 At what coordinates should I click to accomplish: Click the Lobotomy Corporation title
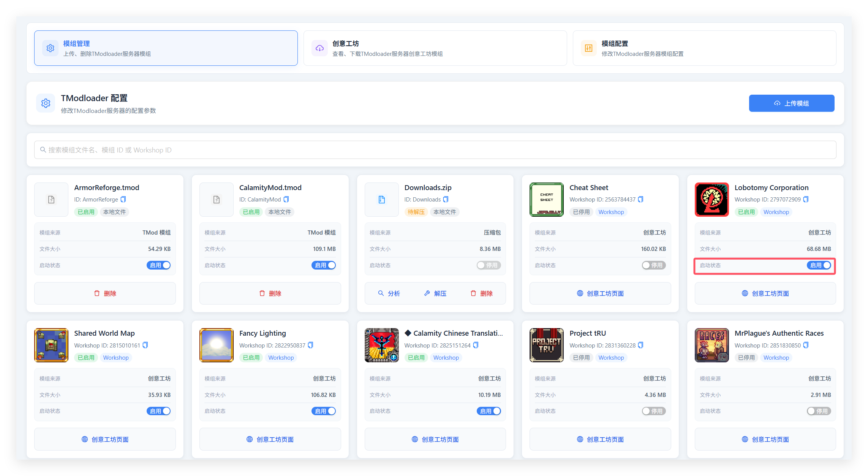[x=772, y=187]
